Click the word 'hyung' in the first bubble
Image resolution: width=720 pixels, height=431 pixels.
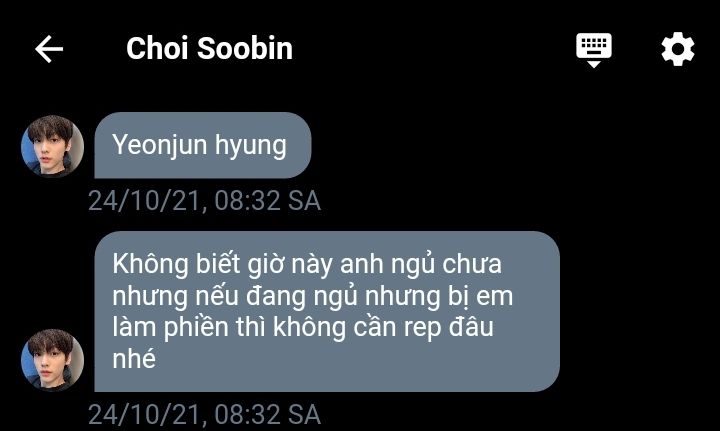click(x=251, y=147)
